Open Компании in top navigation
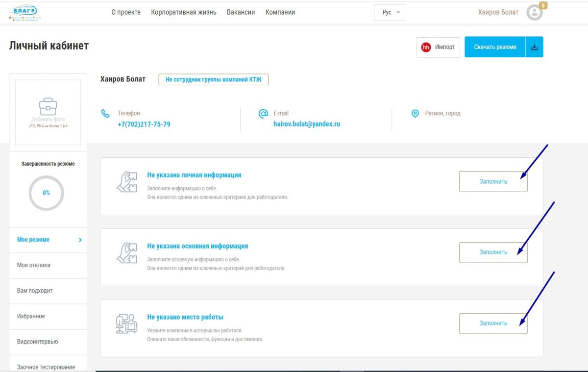 pyautogui.click(x=280, y=12)
